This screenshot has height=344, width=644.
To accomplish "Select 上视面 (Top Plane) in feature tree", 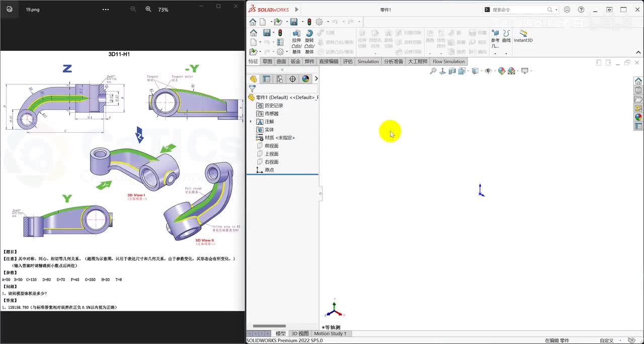I will pyautogui.click(x=268, y=154).
